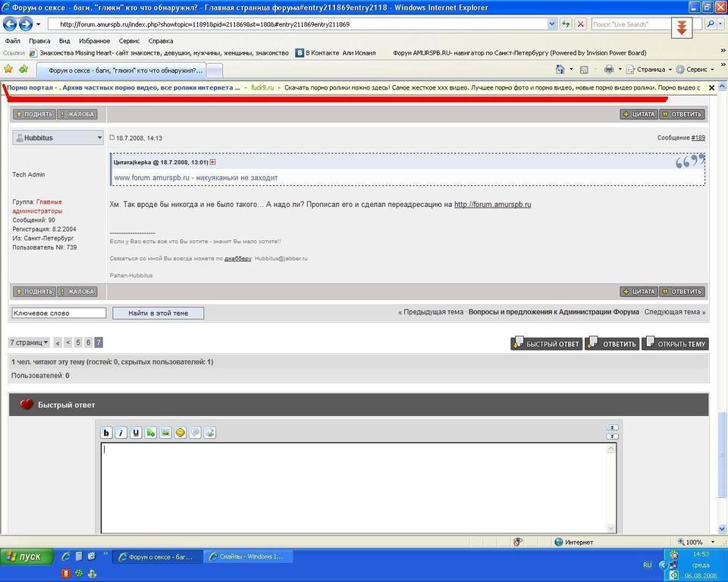728x582 pixels.
Task: Click the 'Найти в этой теме' button
Action: pos(158,313)
